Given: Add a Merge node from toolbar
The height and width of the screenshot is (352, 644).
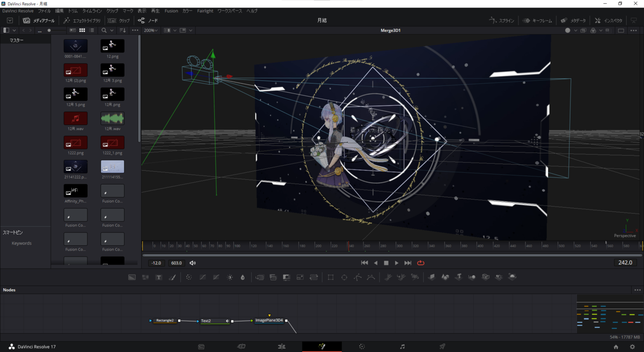Looking at the screenshot, I should 260,277.
